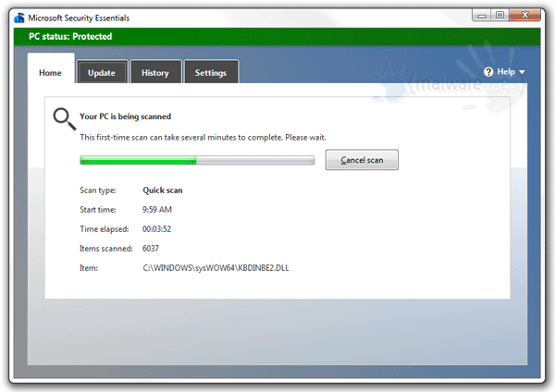
Task: Click the items scanned count '6037'
Action: click(151, 249)
